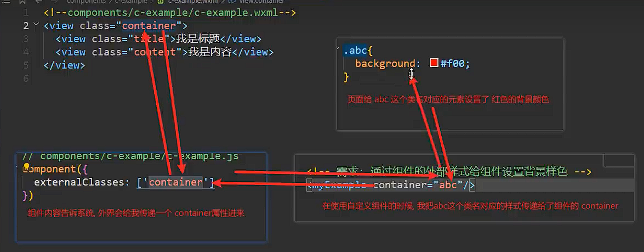Click the wxml path comment on line 1
Viewport: 644px width, 252px height.
169,13
